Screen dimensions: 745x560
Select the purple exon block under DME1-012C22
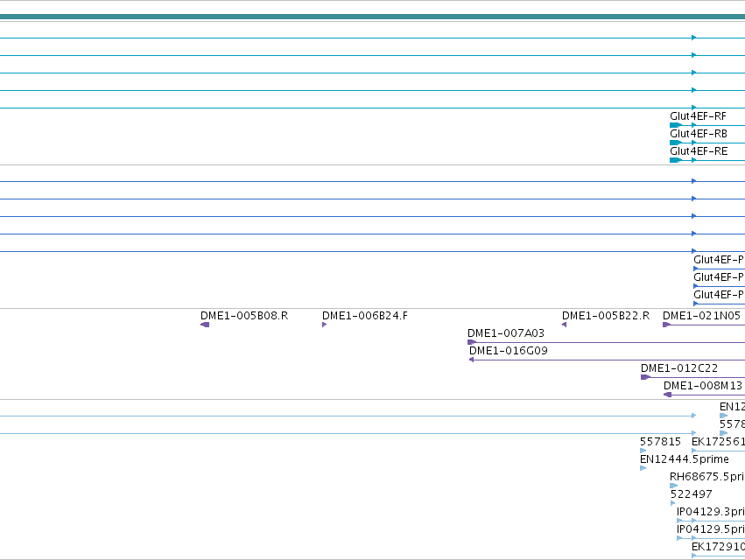pos(645,378)
